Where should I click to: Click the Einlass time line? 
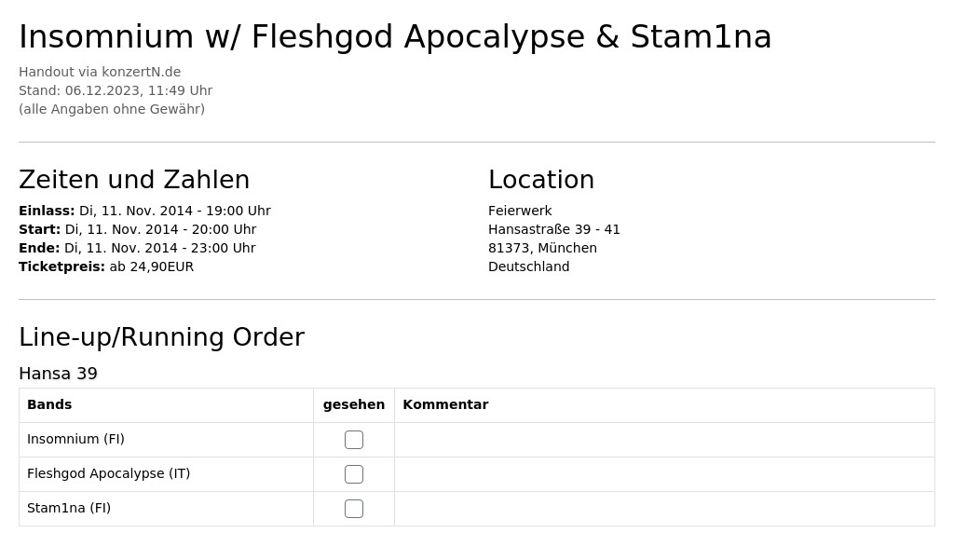pyautogui.click(x=144, y=211)
